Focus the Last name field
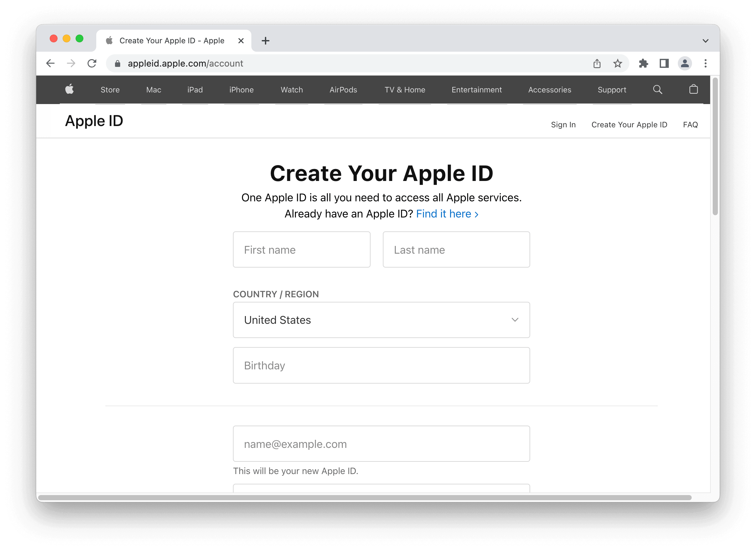Screen dimensions: 756x550 tap(456, 250)
